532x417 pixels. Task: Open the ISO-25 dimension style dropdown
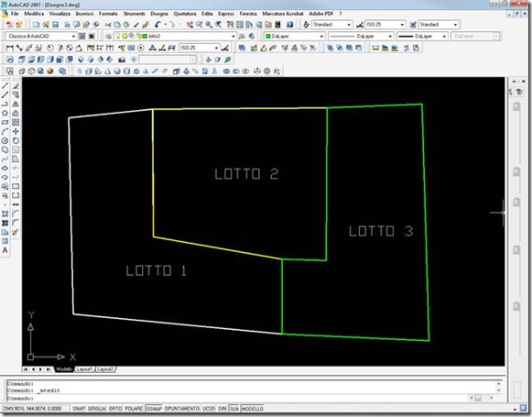click(x=385, y=25)
